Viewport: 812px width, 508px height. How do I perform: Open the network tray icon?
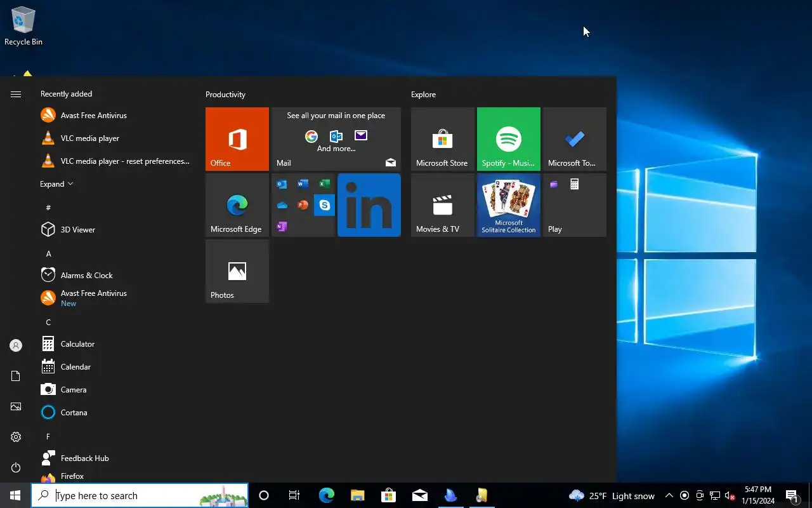click(x=714, y=496)
